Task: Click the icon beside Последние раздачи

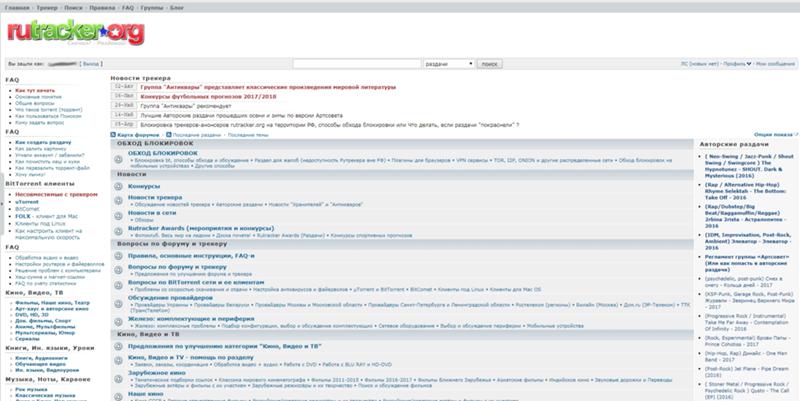Action: (169, 135)
